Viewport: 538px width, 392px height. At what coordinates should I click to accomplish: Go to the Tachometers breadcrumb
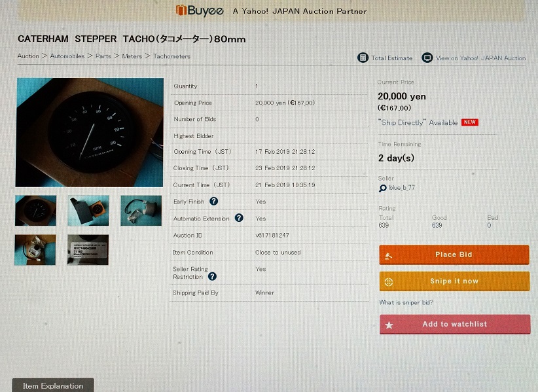click(x=171, y=56)
